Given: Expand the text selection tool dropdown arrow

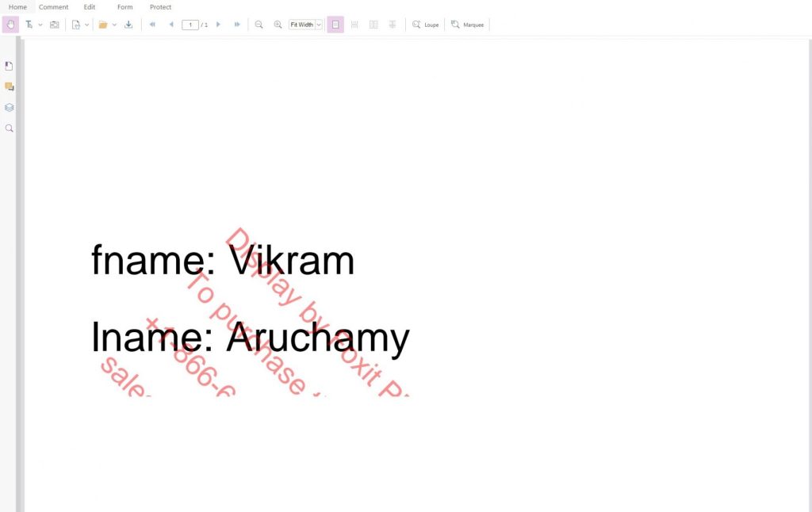Looking at the screenshot, I should [40, 25].
